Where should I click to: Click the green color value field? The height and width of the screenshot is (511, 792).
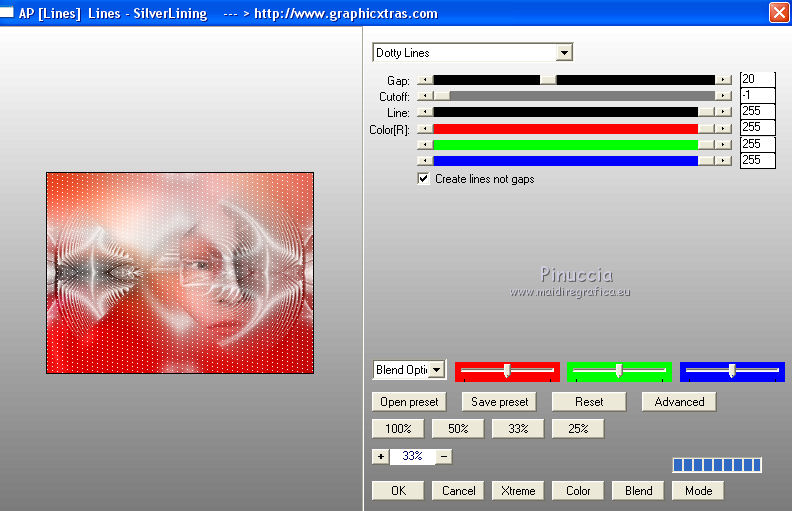[x=757, y=144]
